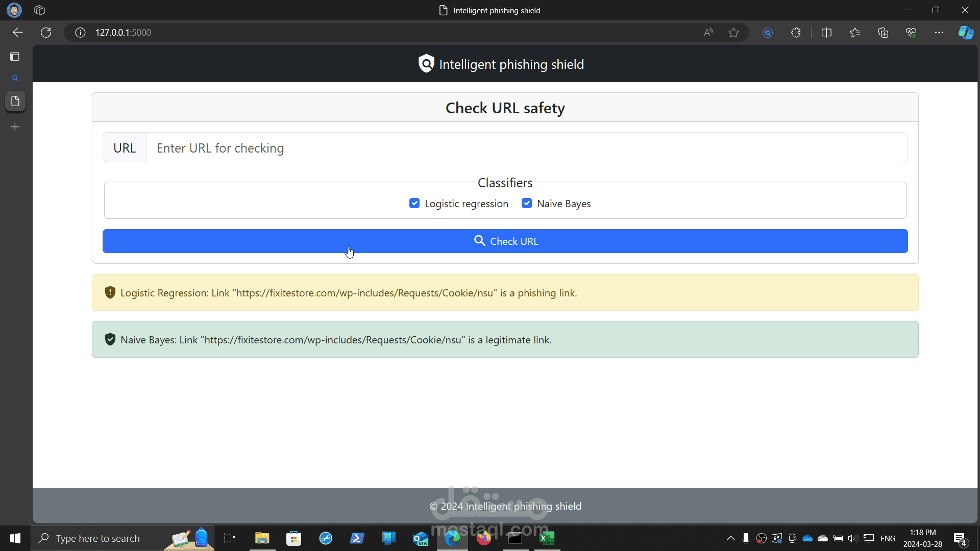Open the tab actions menu icon
980x551 pixels.
40,10
